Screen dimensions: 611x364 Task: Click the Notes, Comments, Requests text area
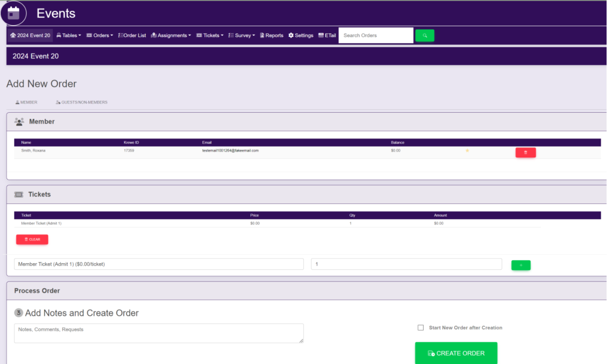[x=159, y=333]
